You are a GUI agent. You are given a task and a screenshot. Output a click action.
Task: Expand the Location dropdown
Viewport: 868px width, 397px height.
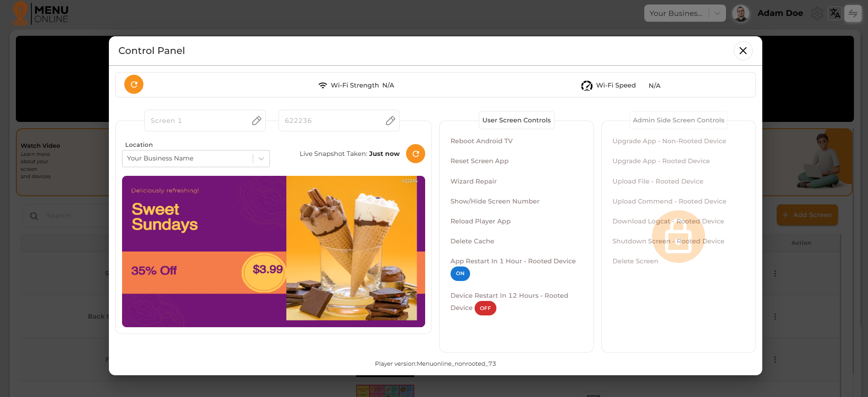(x=261, y=159)
